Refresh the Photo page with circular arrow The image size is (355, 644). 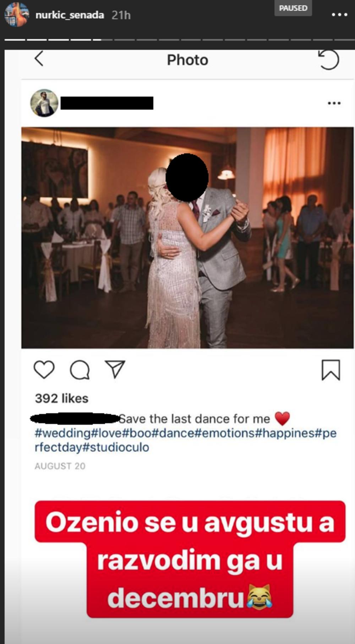tap(328, 59)
